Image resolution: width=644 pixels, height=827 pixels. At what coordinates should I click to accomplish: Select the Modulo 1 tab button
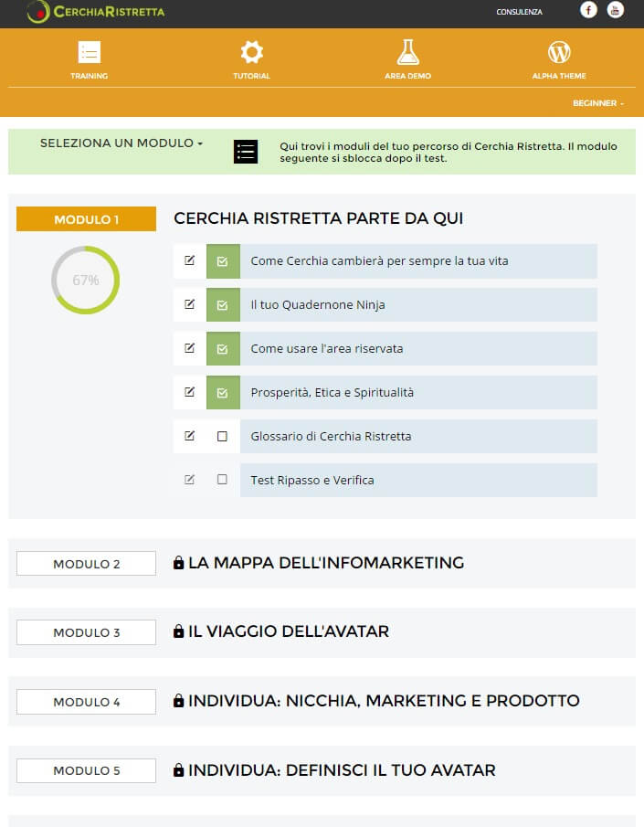[87, 219]
